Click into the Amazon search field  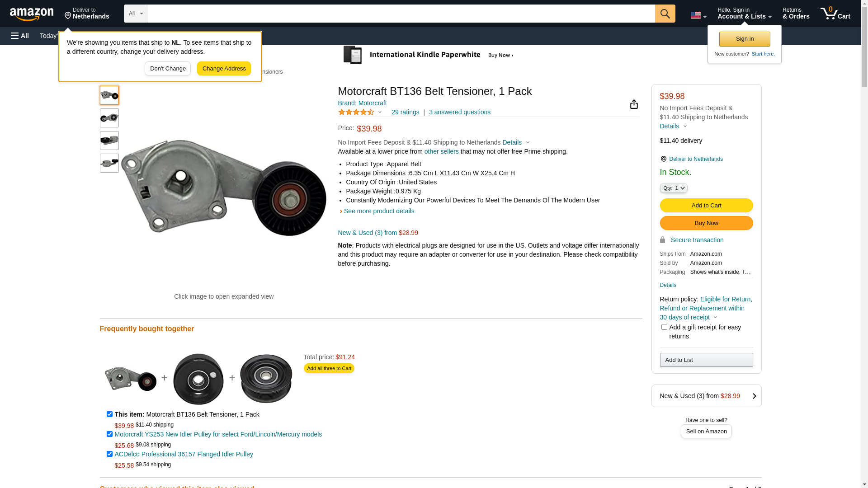pos(401,14)
